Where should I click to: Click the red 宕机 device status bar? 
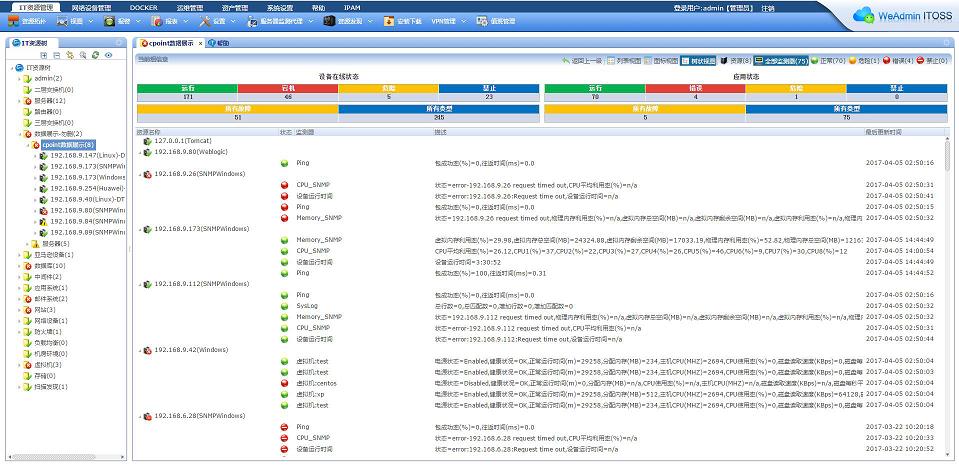tap(288, 89)
